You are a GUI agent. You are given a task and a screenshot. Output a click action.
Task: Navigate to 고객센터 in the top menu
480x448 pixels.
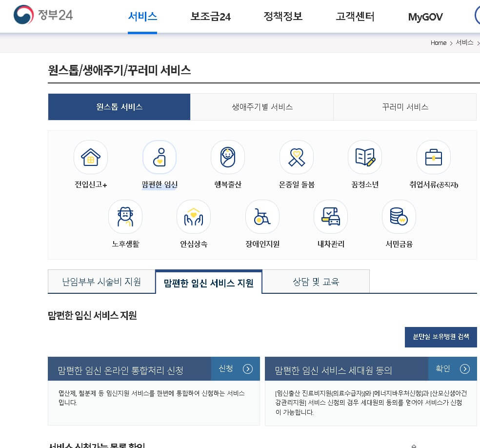point(355,16)
